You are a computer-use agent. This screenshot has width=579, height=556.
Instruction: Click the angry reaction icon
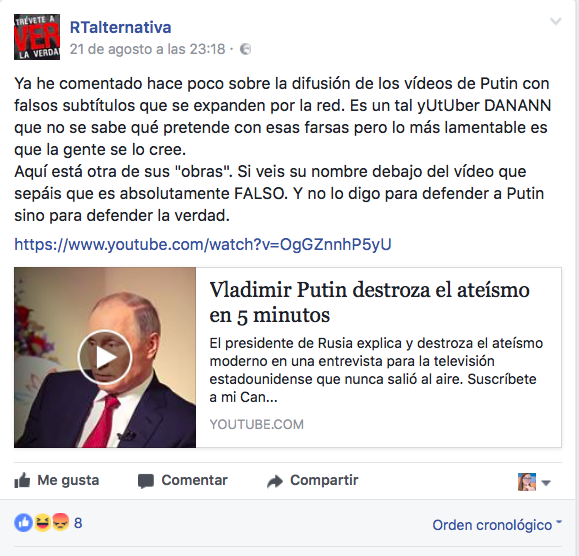61,522
